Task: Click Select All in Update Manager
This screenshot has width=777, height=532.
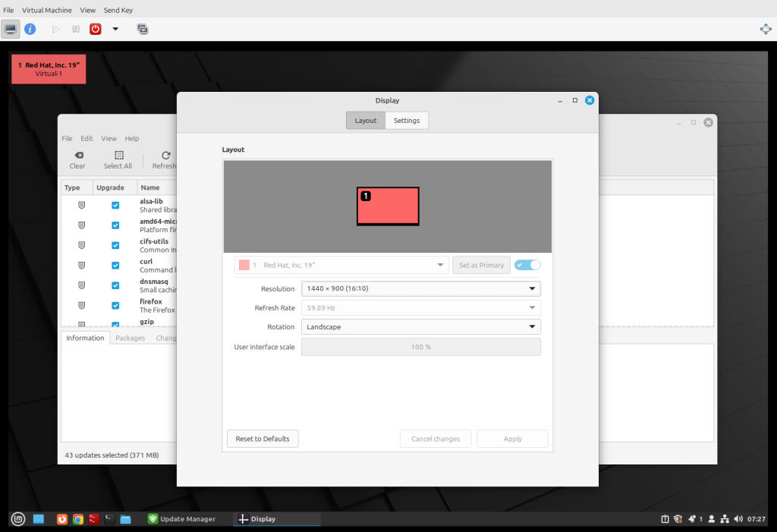Action: pyautogui.click(x=118, y=160)
